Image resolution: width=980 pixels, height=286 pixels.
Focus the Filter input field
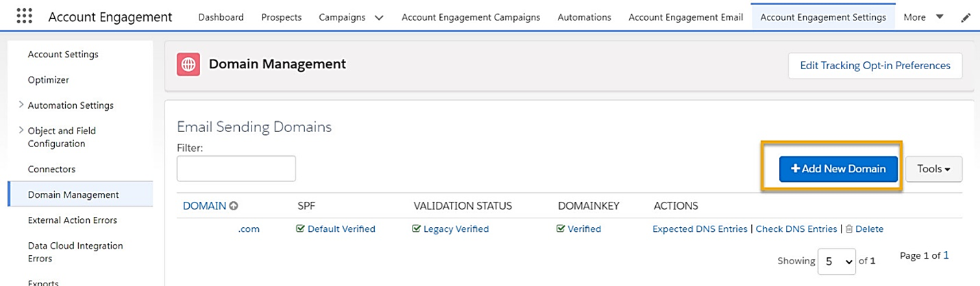(x=236, y=168)
